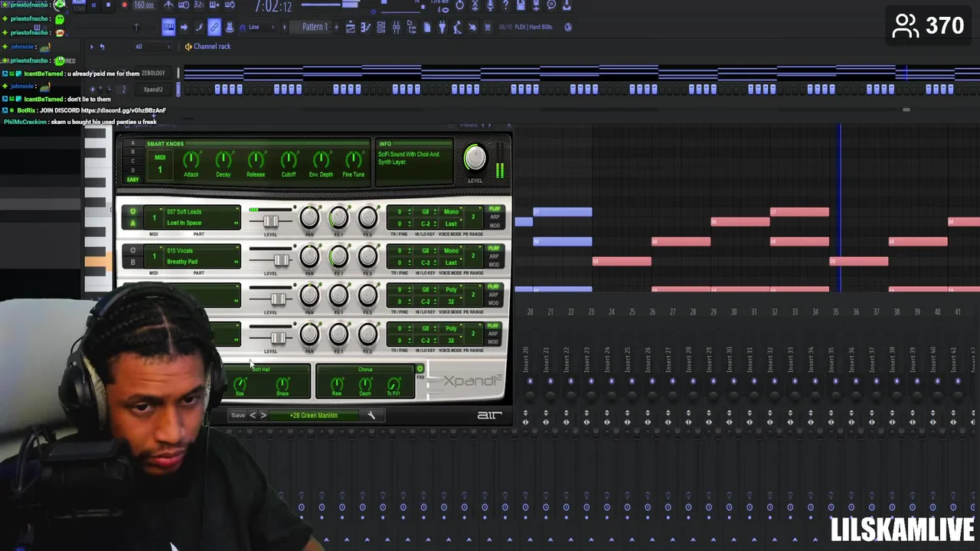Open Xpand!2 wrench settings icon
This screenshot has width=980, height=551.
[371, 416]
